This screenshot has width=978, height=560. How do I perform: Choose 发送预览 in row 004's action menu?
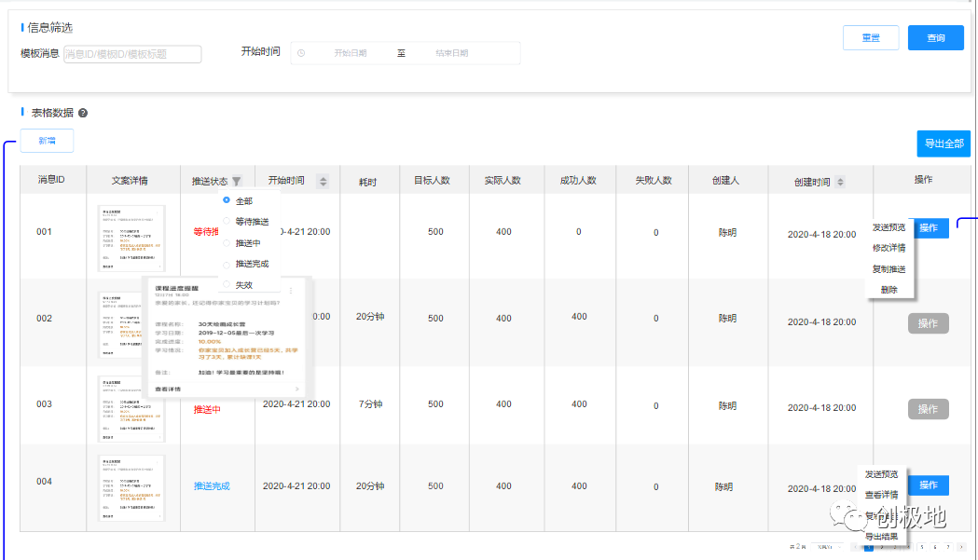(x=881, y=474)
